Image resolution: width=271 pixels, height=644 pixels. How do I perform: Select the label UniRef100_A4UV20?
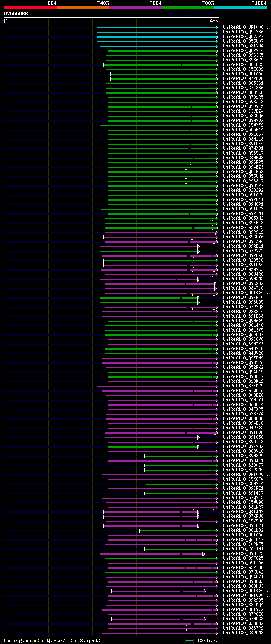243,353
